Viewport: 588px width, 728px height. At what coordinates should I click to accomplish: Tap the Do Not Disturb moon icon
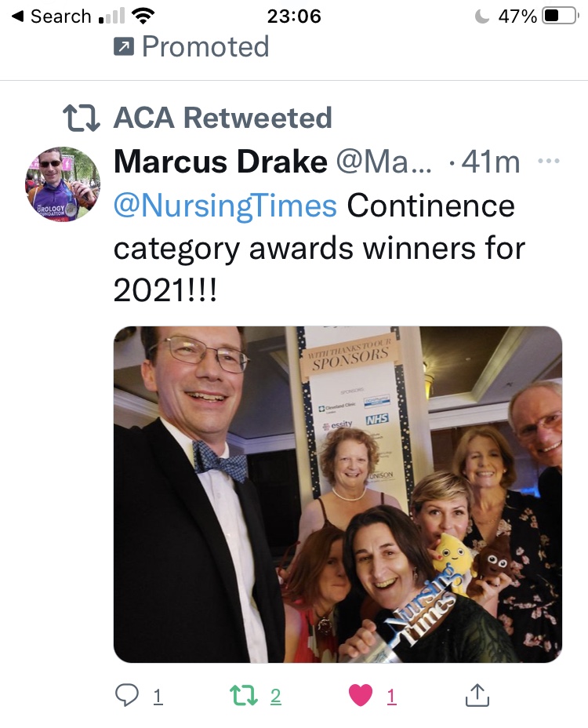(x=483, y=16)
